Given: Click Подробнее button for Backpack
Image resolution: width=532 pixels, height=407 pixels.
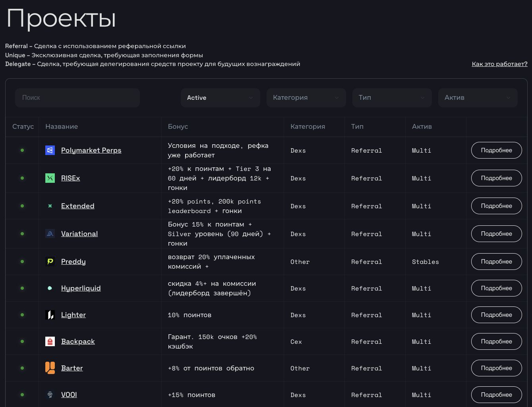Looking at the screenshot, I should pos(497,341).
